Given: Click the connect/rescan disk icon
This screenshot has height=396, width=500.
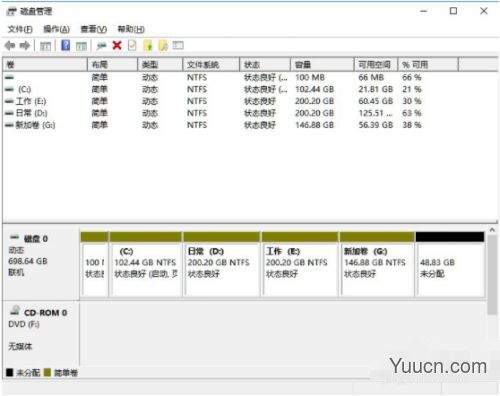Looking at the screenshot, I should (x=101, y=46).
